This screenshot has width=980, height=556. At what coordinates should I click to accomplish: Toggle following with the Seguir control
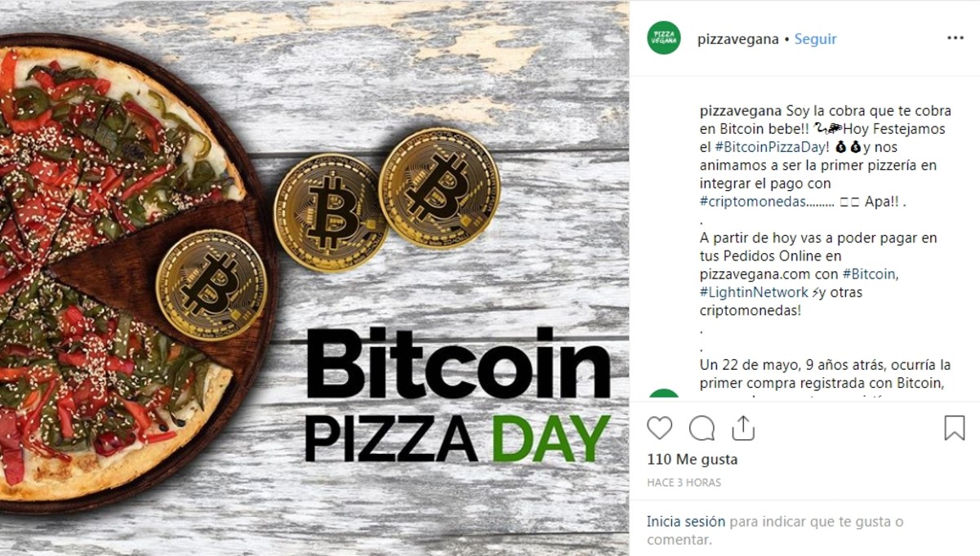coord(814,38)
